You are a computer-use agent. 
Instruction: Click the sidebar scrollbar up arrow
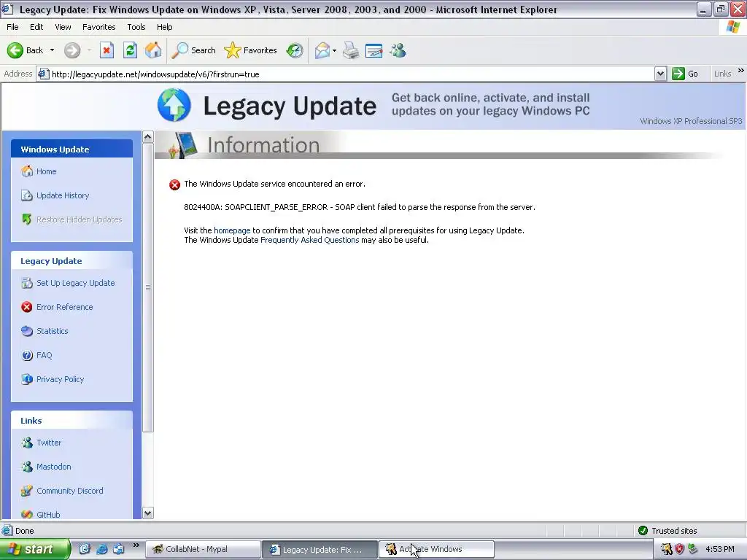147,136
